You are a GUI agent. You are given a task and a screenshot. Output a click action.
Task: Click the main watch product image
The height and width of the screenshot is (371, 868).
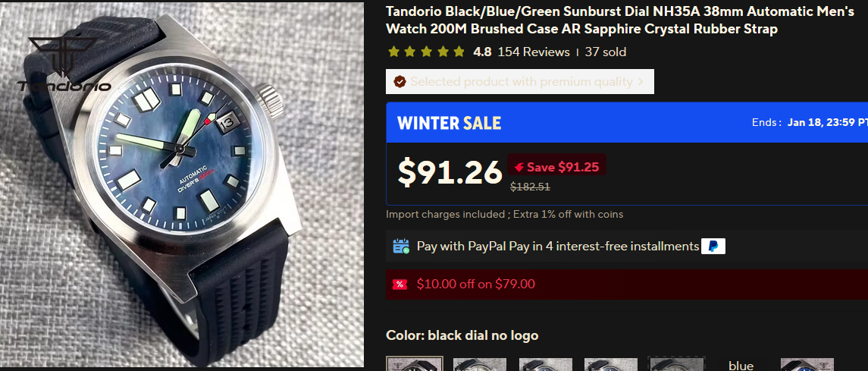(x=182, y=185)
